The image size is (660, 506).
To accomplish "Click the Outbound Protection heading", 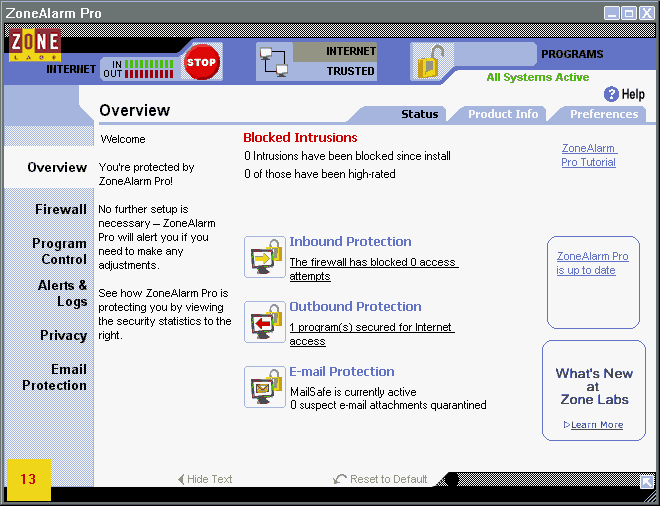I will pos(355,306).
